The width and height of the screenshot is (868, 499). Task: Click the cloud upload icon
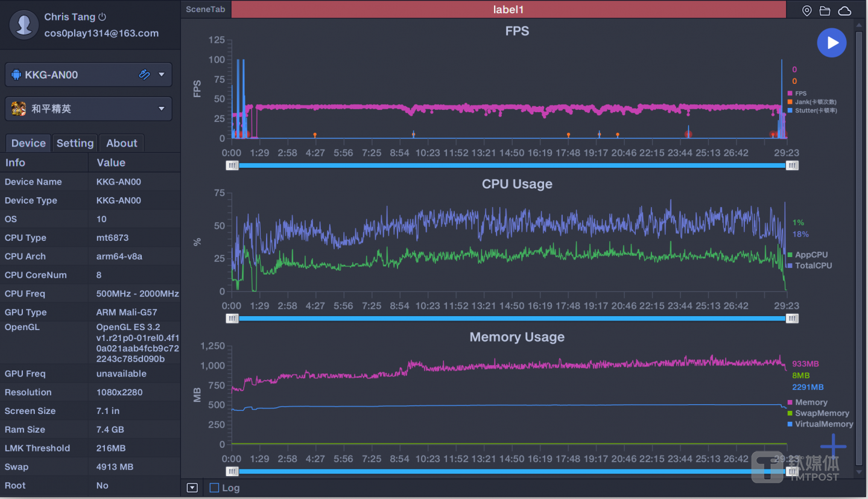click(x=844, y=11)
